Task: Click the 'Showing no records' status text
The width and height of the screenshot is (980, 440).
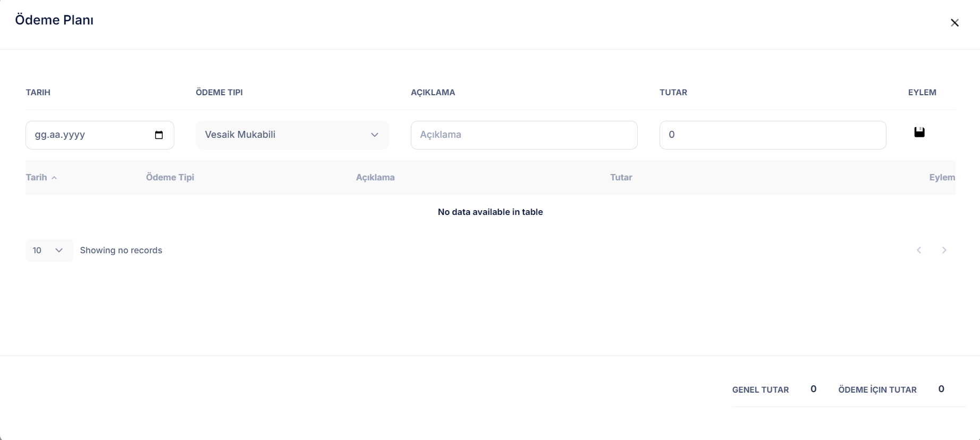Action: [x=121, y=251]
